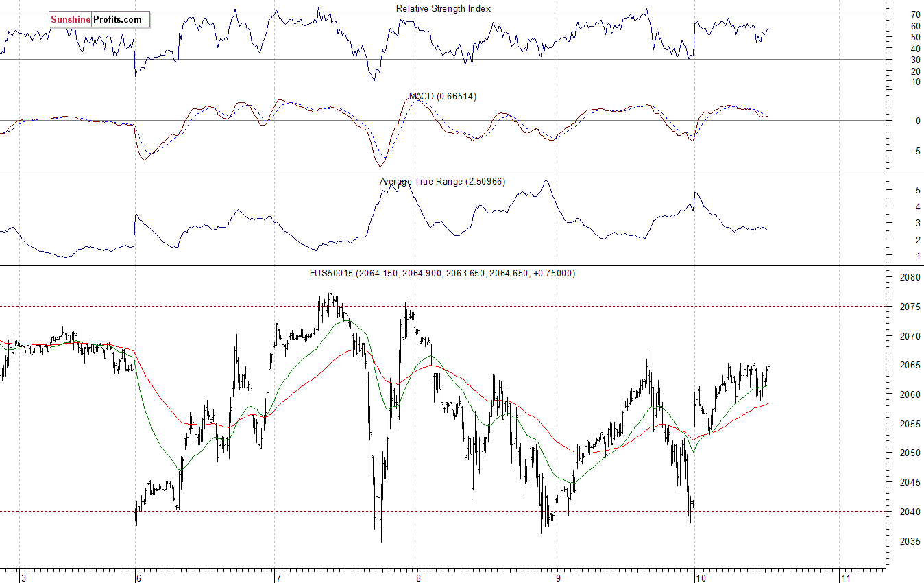Click the 2065 price axis label

910,366
